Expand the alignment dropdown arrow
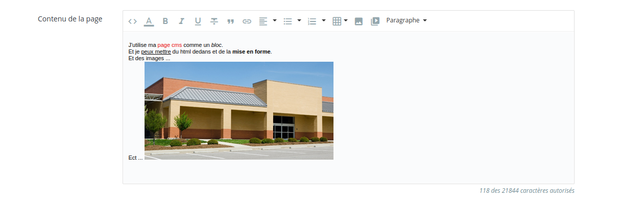 [275, 20]
